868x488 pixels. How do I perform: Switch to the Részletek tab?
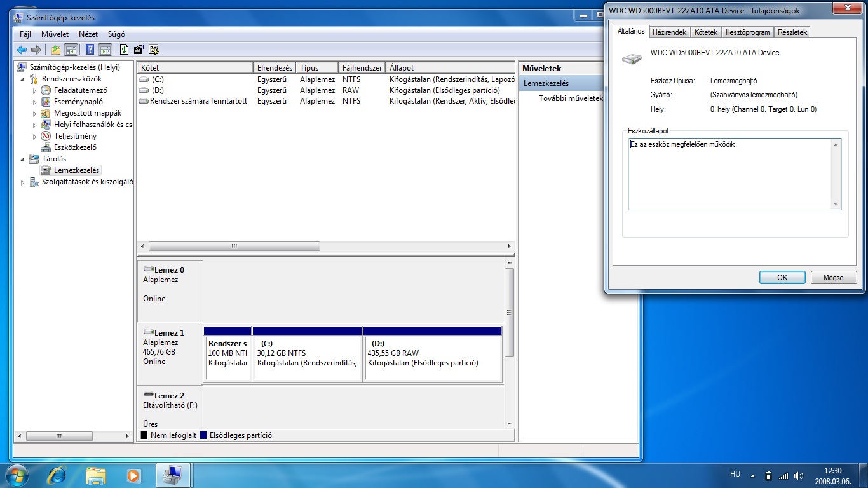tap(792, 32)
